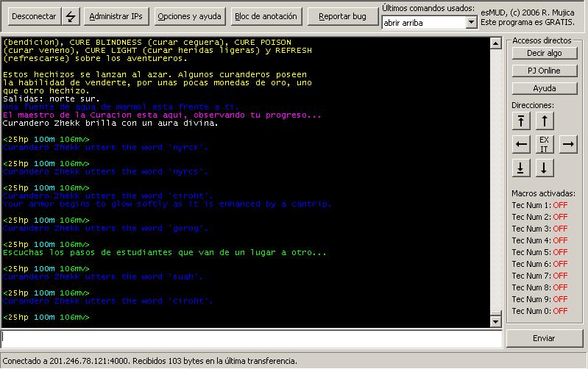Click the scrollbar down arrow of terminal
The width and height of the screenshot is (588, 369).
(496, 321)
